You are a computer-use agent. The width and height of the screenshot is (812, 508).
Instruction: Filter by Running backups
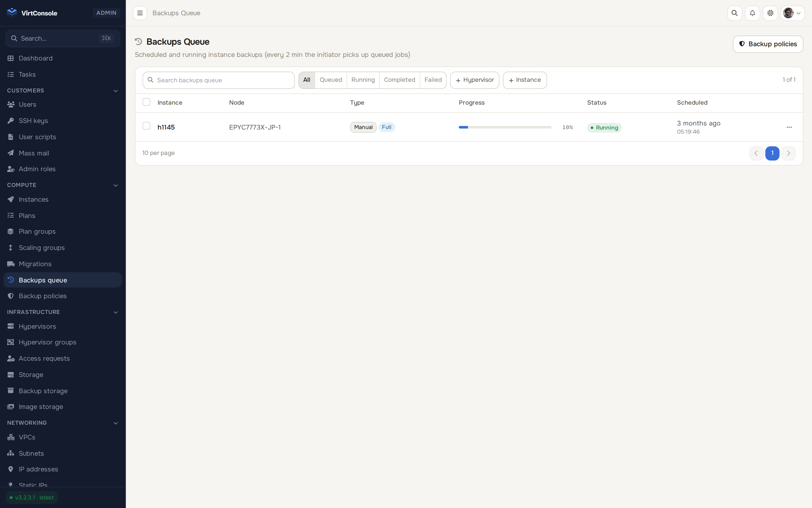[363, 80]
